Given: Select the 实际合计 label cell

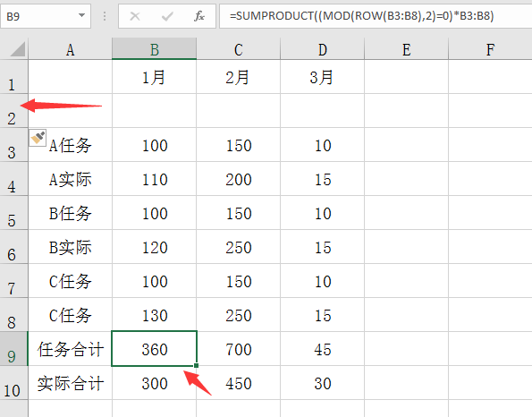Looking at the screenshot, I should [x=71, y=382].
